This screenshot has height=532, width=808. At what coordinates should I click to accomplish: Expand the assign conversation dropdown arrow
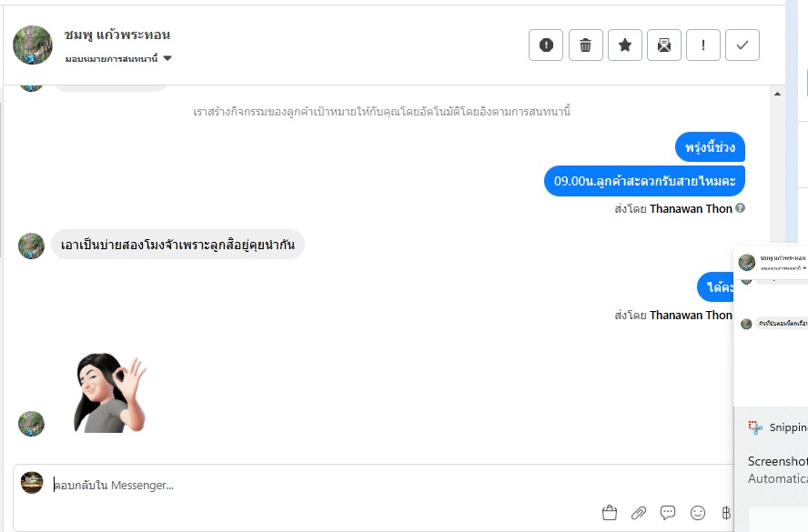[x=167, y=58]
